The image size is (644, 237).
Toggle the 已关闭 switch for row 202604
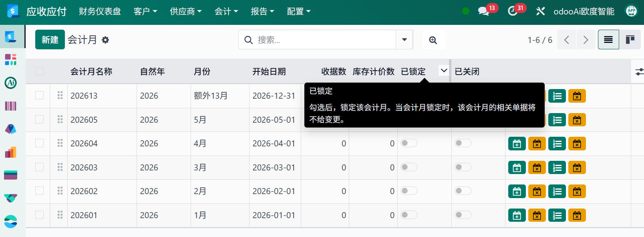(463, 143)
